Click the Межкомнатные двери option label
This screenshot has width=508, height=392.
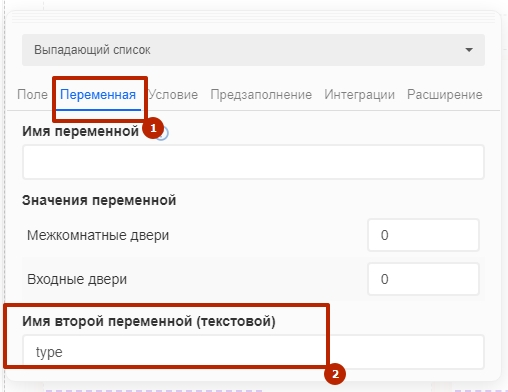98,235
